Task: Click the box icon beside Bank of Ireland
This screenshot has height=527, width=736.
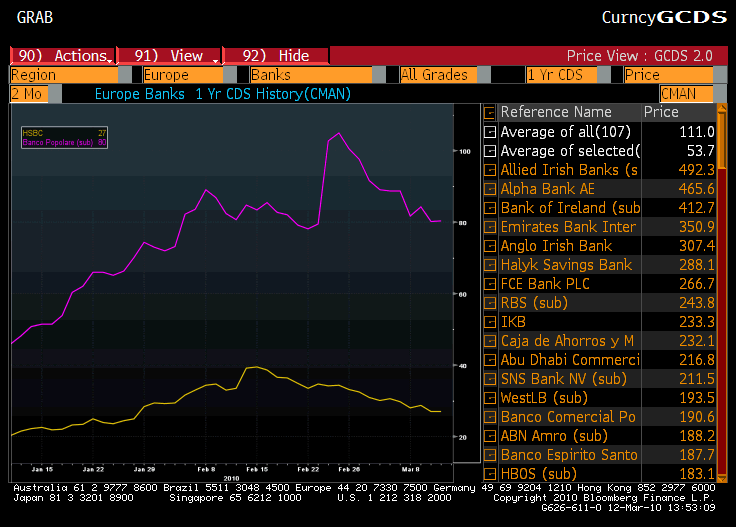Action: point(490,208)
